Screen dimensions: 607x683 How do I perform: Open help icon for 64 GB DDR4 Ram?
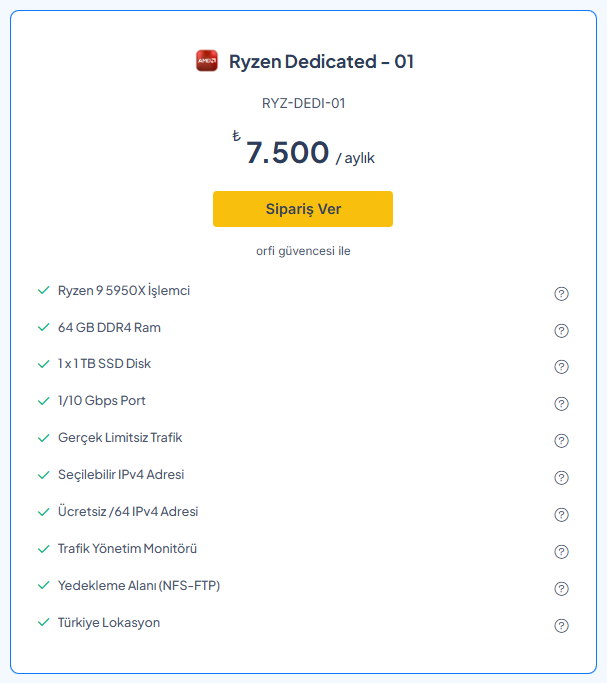(x=561, y=331)
